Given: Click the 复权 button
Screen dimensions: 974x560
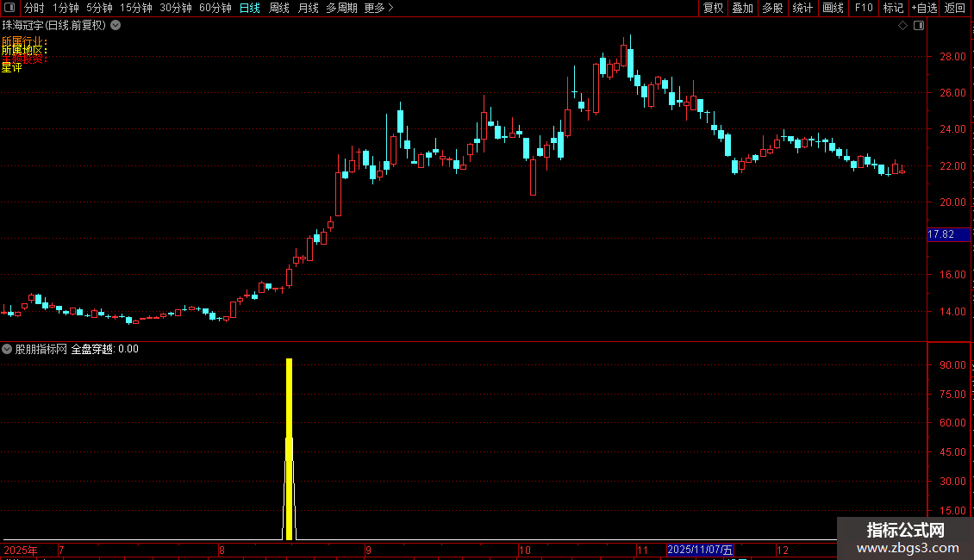Looking at the screenshot, I should [x=713, y=8].
